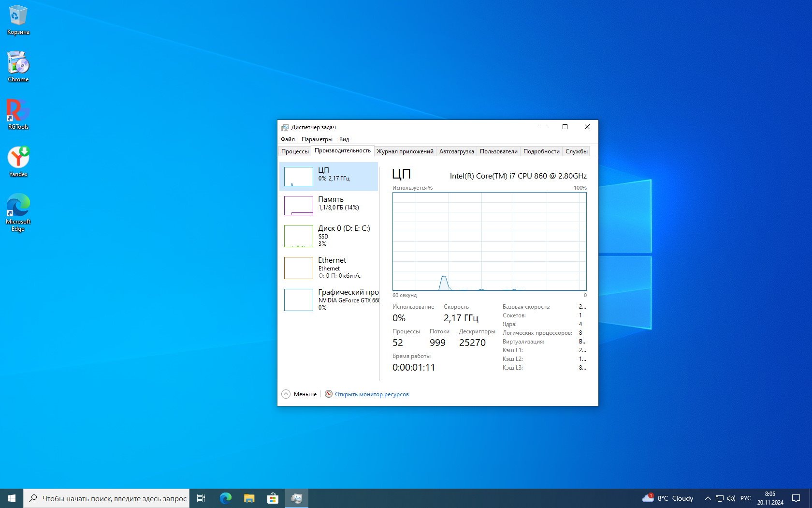Switch to the Службы tab
812x508 pixels.
point(576,151)
